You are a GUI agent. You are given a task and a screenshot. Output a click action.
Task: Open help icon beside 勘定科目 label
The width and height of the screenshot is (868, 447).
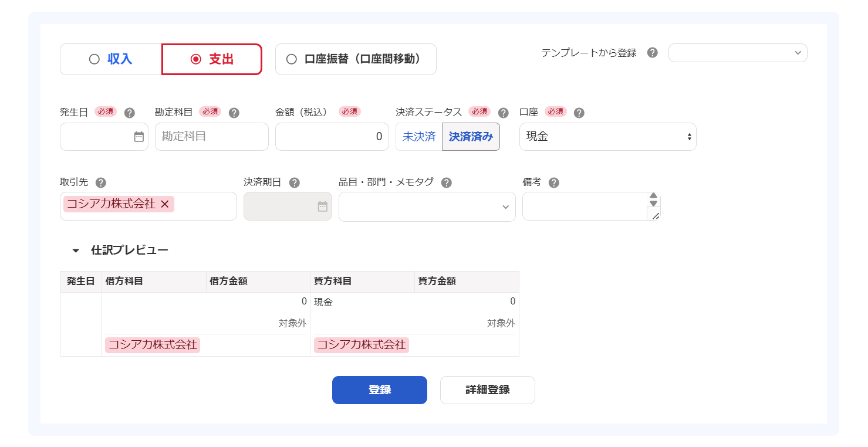pyautogui.click(x=234, y=113)
